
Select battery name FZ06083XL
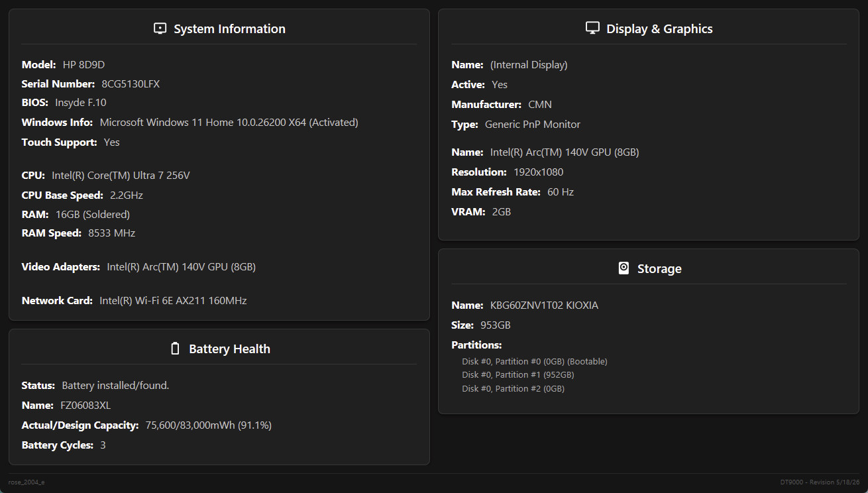(x=85, y=406)
